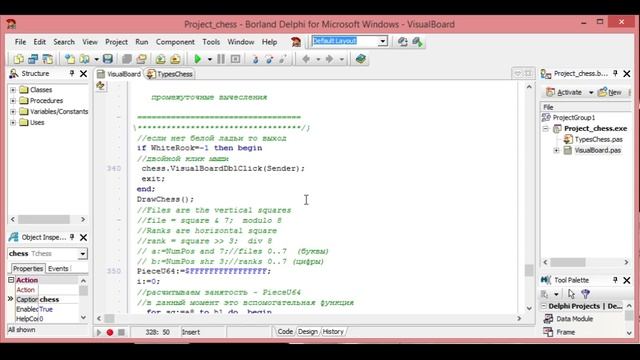Click the Step Over debug icon

269,59
